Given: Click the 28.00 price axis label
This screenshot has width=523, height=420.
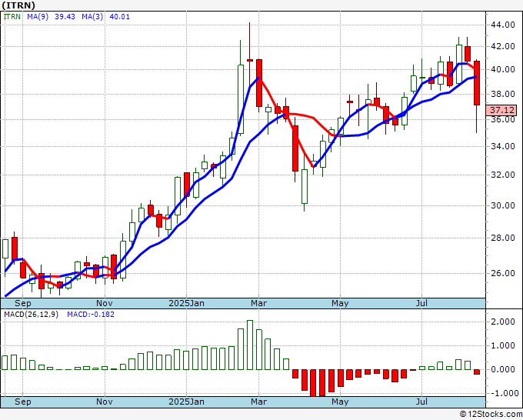Looking at the screenshot, I should point(502,238).
